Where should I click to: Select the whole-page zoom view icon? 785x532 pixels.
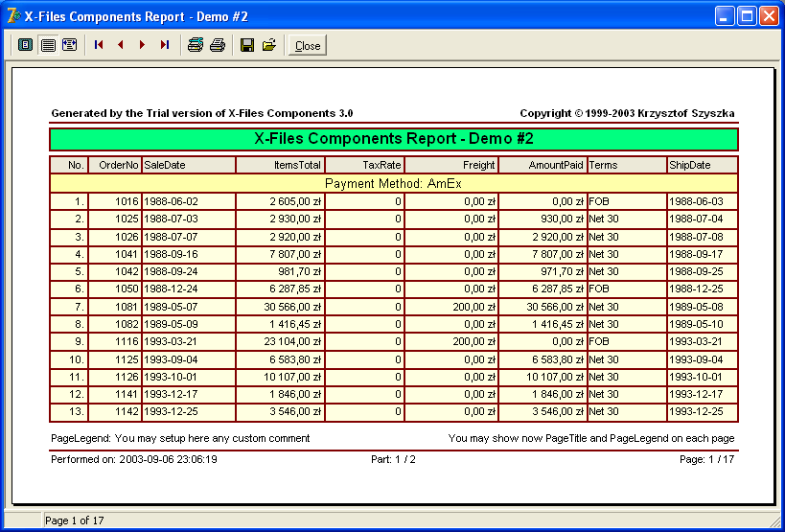[26, 45]
